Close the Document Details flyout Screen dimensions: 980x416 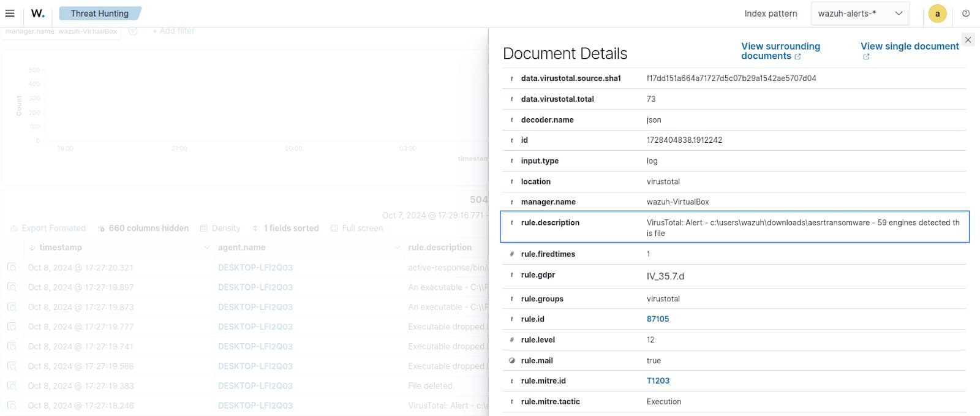coord(968,40)
